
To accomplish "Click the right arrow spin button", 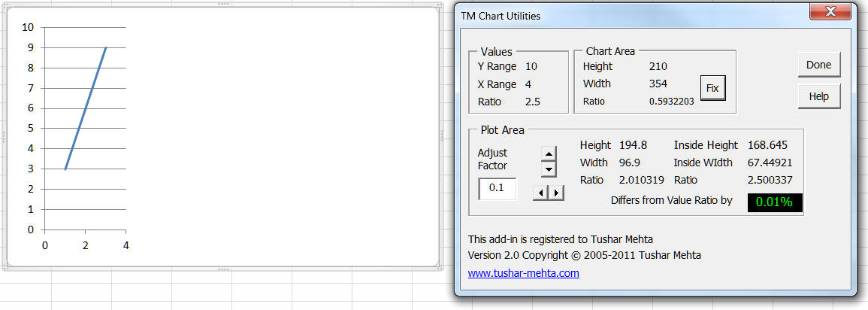I will 556,193.
